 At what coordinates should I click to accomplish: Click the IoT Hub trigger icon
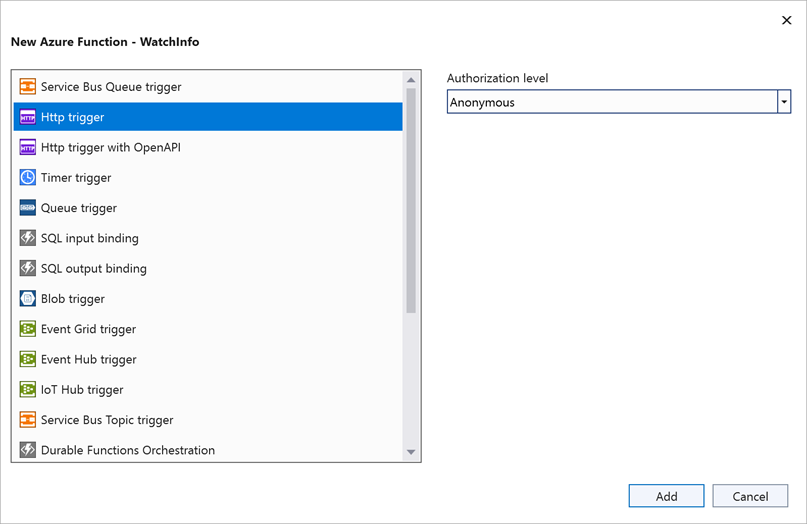click(28, 390)
